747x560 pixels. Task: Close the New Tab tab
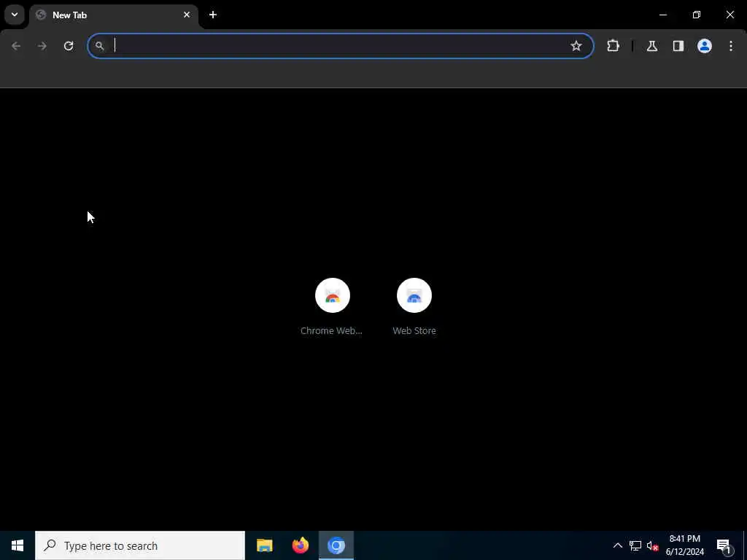[x=187, y=15]
